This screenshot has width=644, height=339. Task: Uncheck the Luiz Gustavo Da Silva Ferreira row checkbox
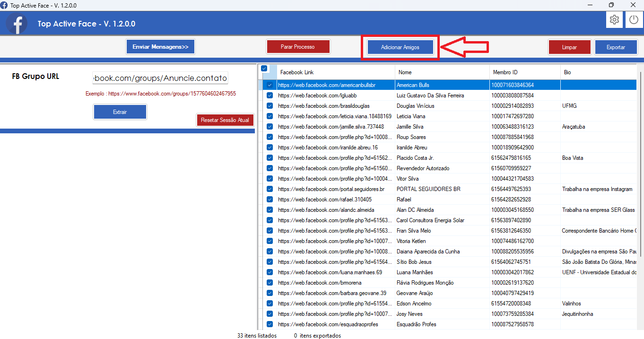[x=270, y=96]
